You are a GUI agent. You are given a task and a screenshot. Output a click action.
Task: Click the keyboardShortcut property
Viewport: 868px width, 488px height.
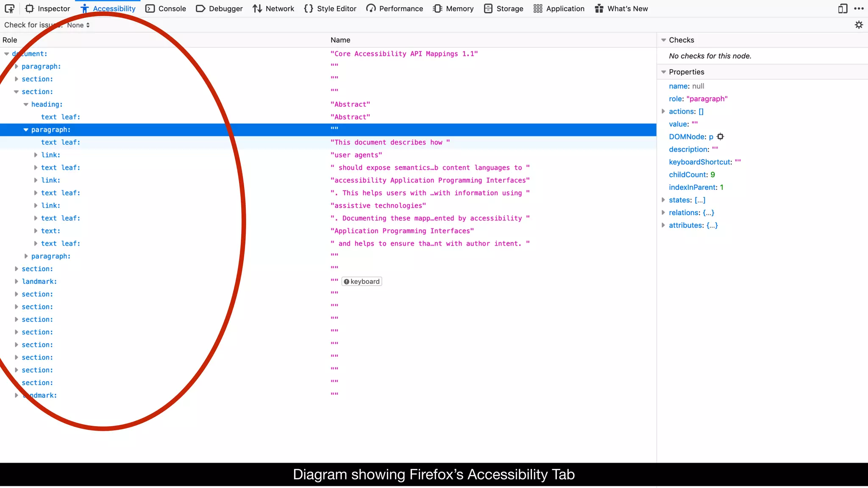coord(704,162)
